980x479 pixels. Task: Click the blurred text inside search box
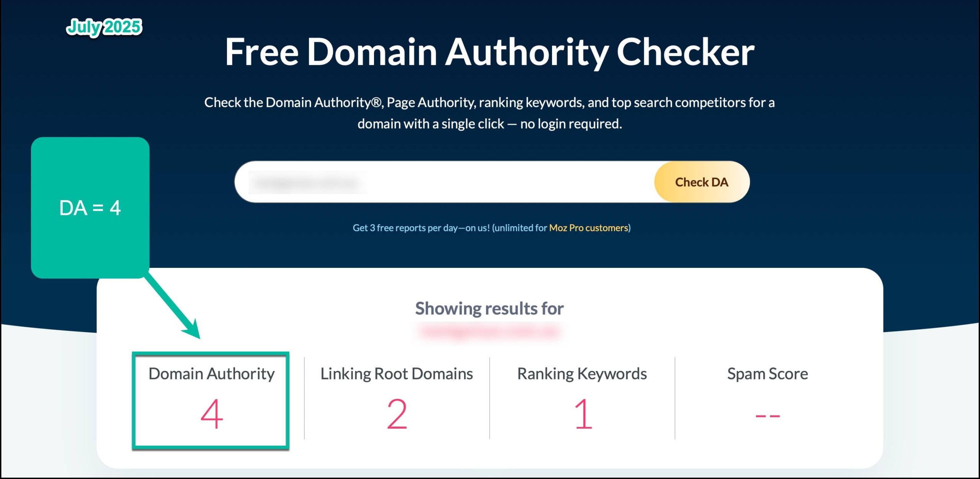(x=307, y=182)
